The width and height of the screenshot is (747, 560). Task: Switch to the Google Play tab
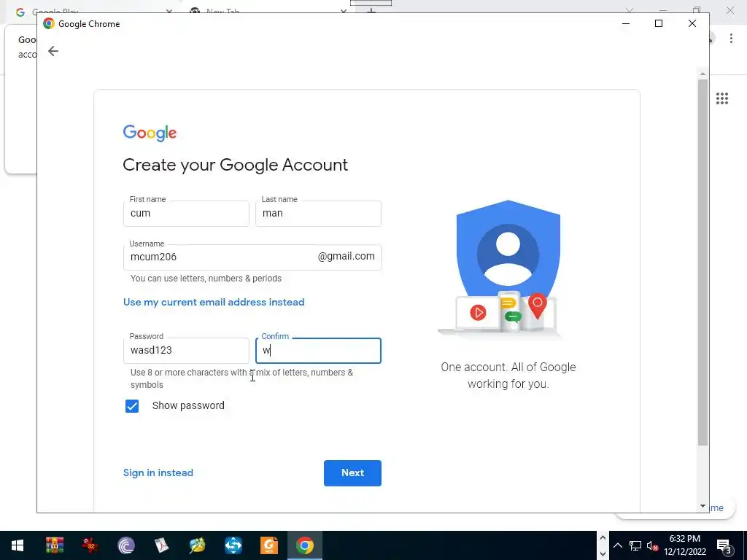(55, 10)
